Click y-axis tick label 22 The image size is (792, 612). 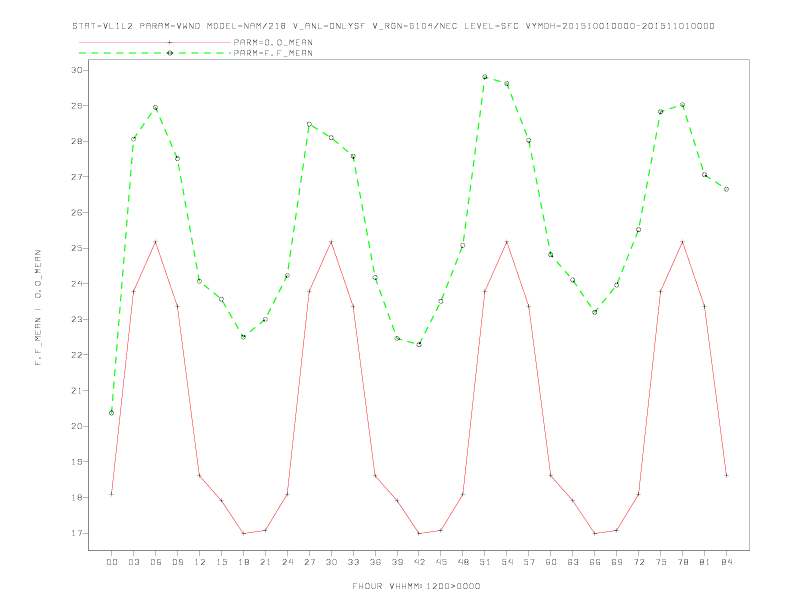pyautogui.click(x=76, y=355)
